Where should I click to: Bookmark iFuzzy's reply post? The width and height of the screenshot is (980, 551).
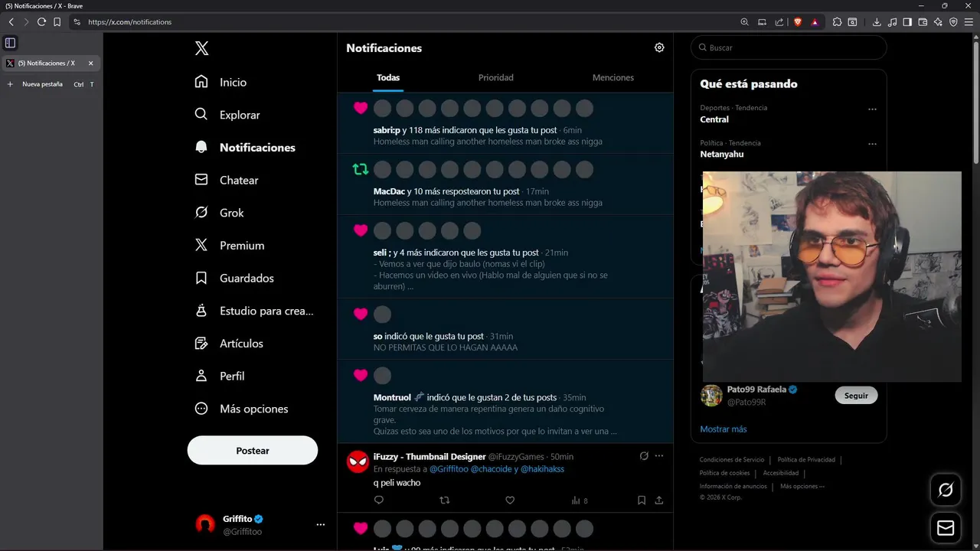point(642,500)
